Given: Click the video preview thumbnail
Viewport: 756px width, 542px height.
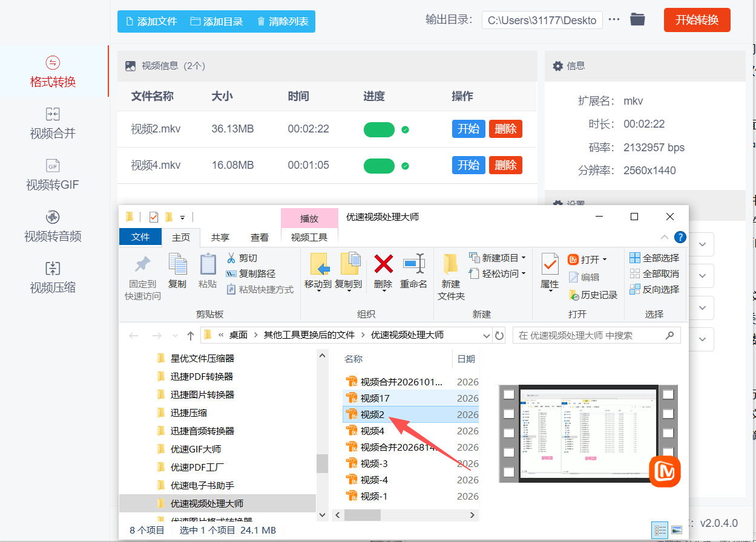Looking at the screenshot, I should (588, 433).
